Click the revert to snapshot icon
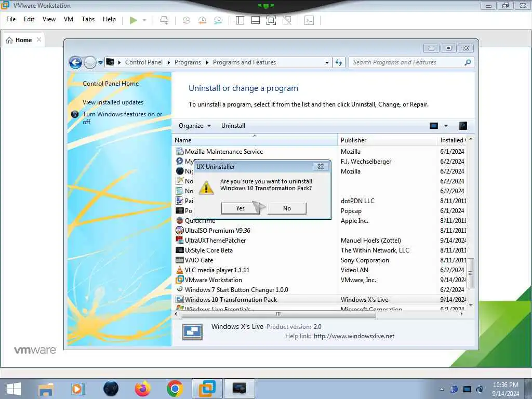The image size is (532, 399). [x=202, y=20]
